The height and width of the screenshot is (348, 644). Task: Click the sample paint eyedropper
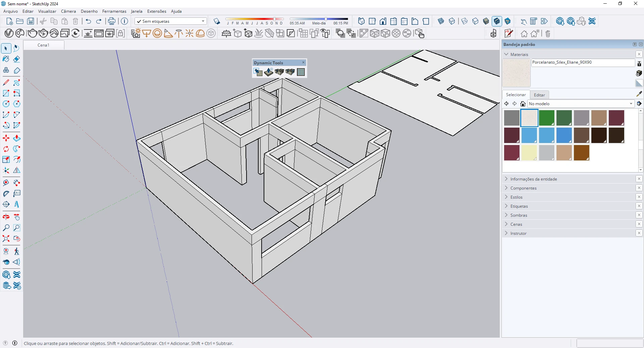pos(639,94)
